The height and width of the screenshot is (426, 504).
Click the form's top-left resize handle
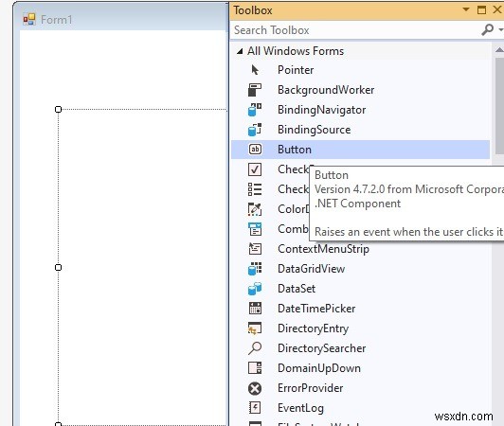point(58,110)
